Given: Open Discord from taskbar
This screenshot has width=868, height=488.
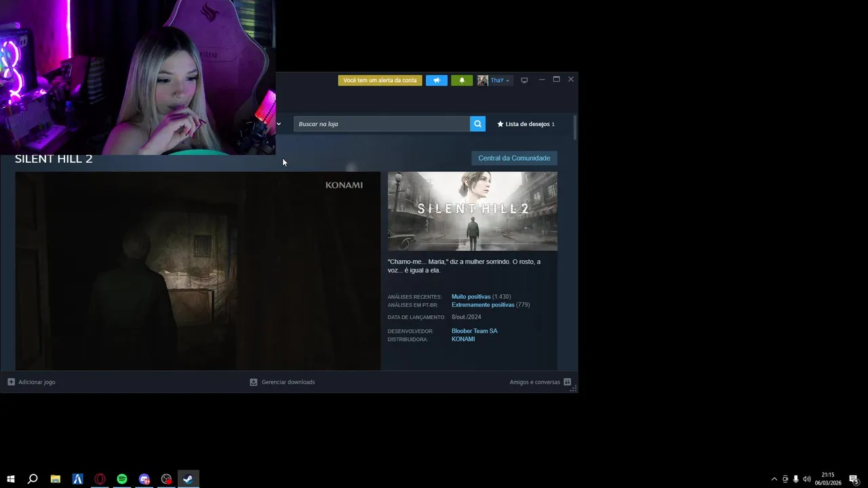Looking at the screenshot, I should (144, 479).
